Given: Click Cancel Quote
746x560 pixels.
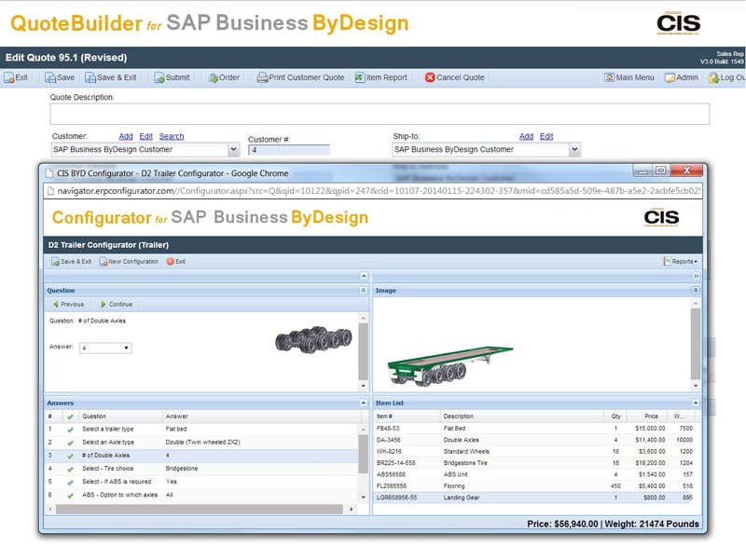Looking at the screenshot, I should [454, 77].
